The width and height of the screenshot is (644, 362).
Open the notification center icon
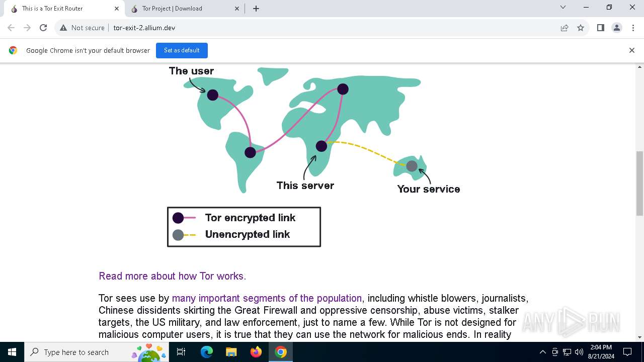627,352
